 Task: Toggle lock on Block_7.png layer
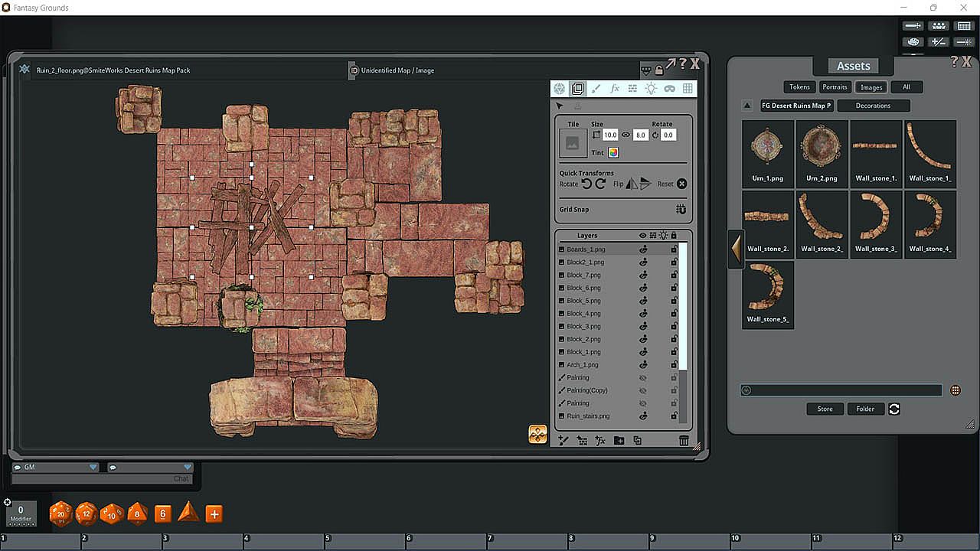click(x=674, y=275)
